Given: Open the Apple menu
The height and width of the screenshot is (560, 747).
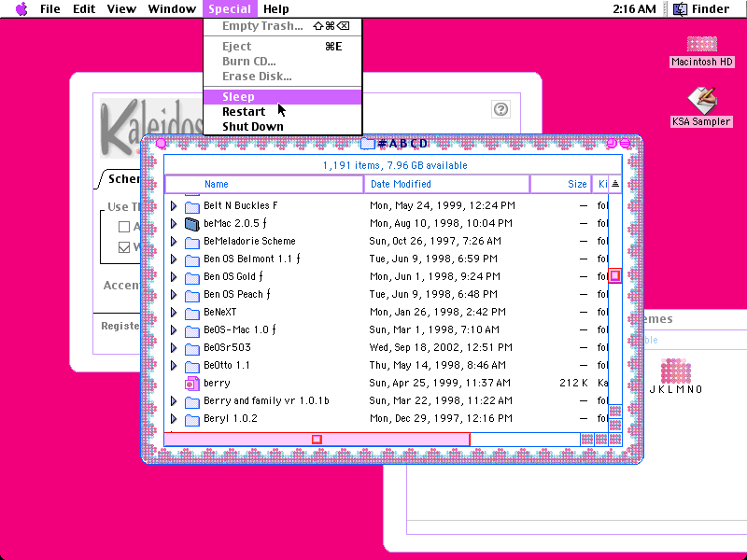Looking at the screenshot, I should click(x=21, y=9).
